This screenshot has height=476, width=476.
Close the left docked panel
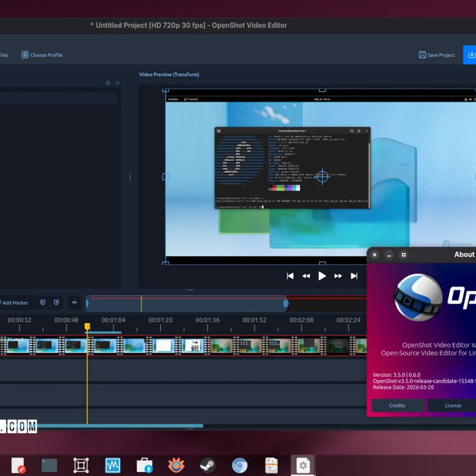pyautogui.click(x=117, y=83)
